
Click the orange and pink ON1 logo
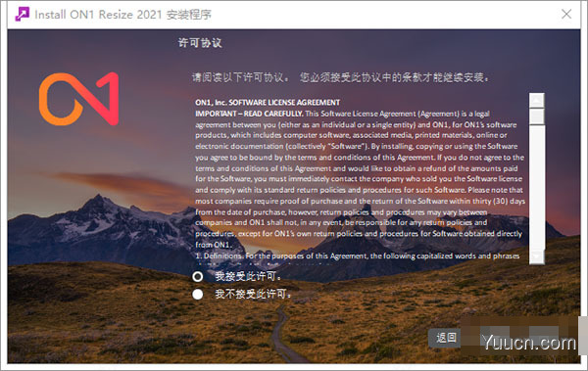[x=78, y=99]
